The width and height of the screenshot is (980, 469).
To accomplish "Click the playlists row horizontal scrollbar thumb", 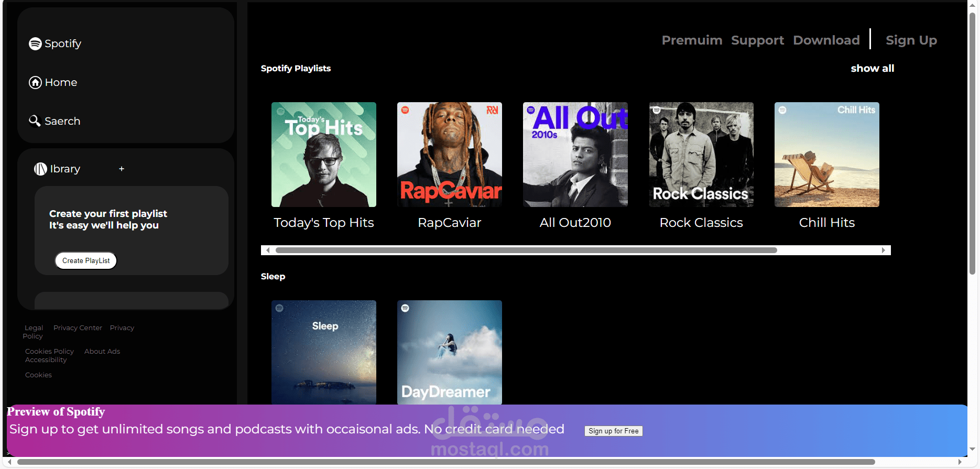I will coord(526,250).
